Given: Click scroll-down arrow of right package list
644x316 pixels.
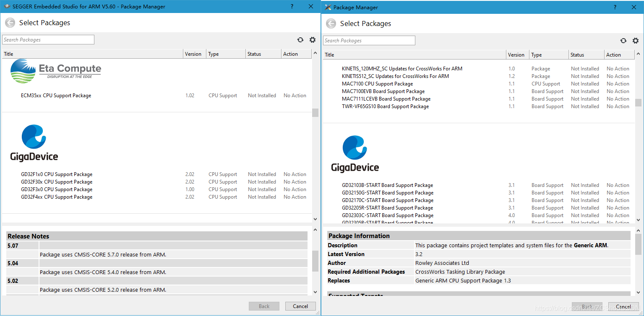Looking at the screenshot, I should (639, 220).
